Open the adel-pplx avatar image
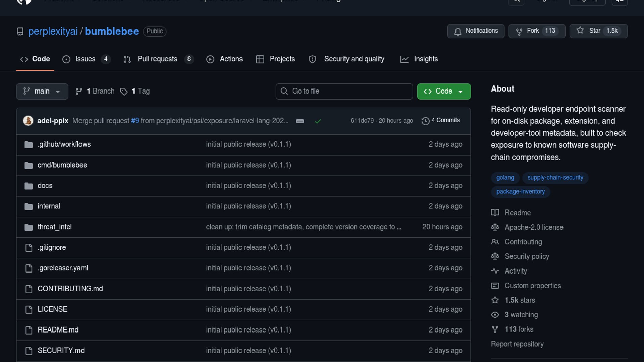The width and height of the screenshot is (644, 362). 28,121
